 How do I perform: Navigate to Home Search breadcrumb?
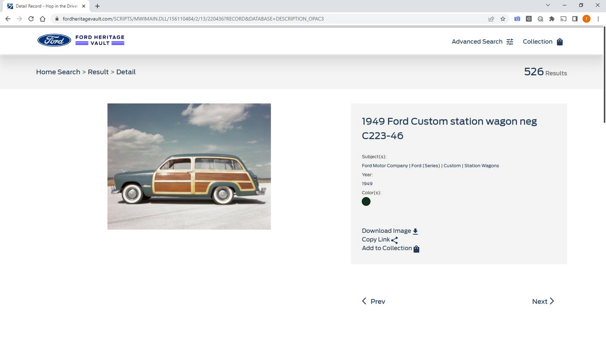(58, 72)
